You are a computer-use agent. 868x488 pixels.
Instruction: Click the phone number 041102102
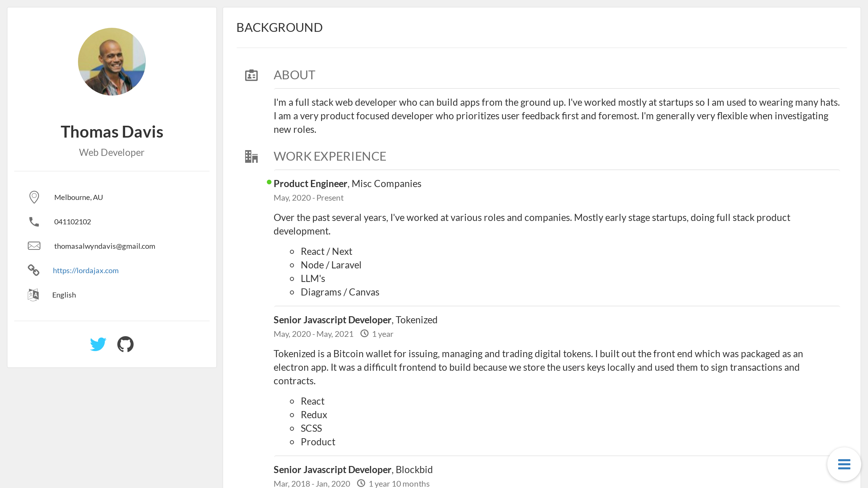(x=73, y=222)
